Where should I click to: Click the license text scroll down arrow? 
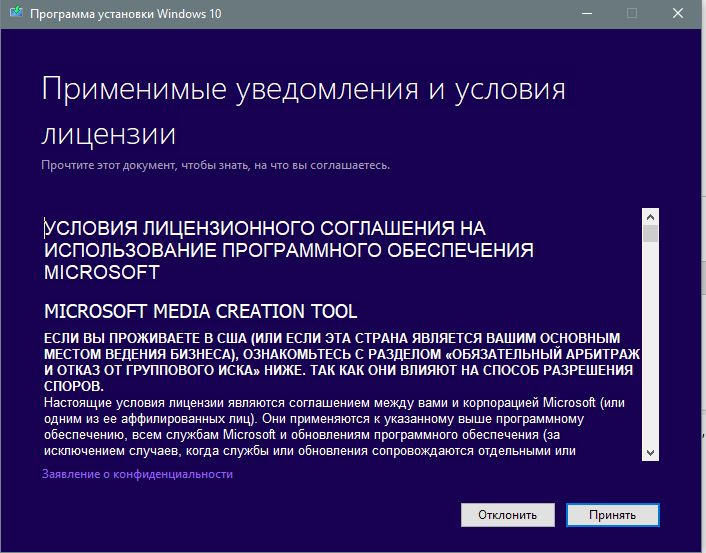click(x=650, y=452)
